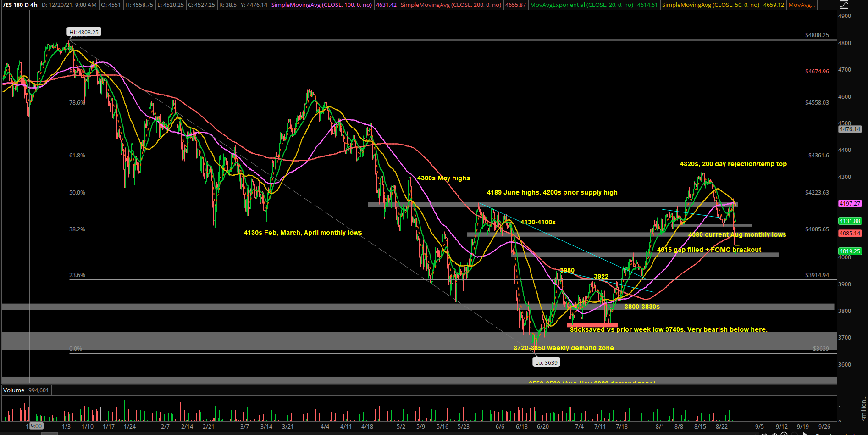Click the low price L: 4520.25
This screenshot has height=435, width=868.
170,5
